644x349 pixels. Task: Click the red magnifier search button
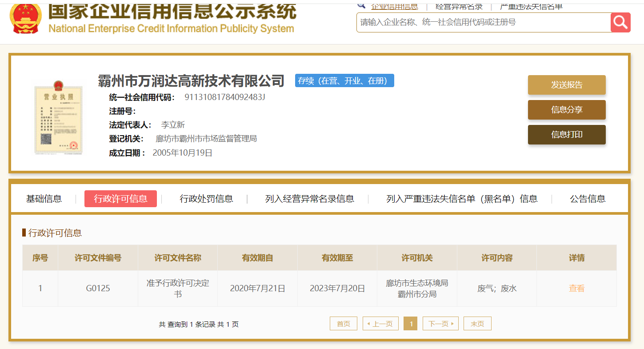click(620, 22)
